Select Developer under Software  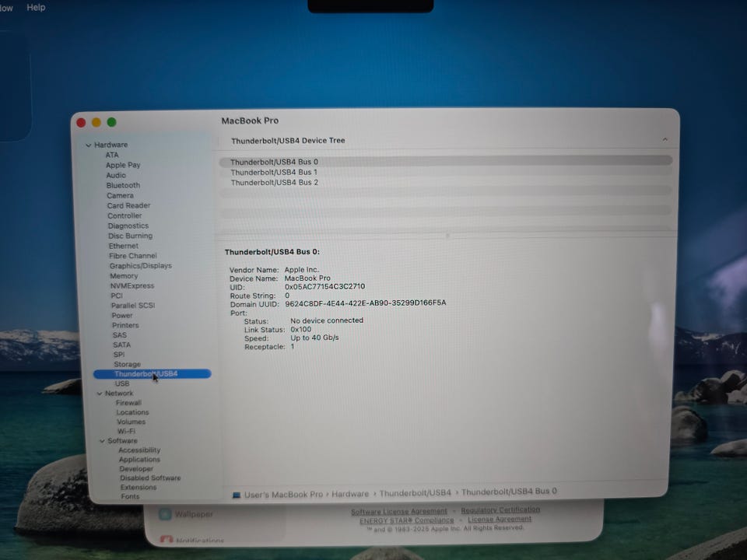click(x=136, y=469)
